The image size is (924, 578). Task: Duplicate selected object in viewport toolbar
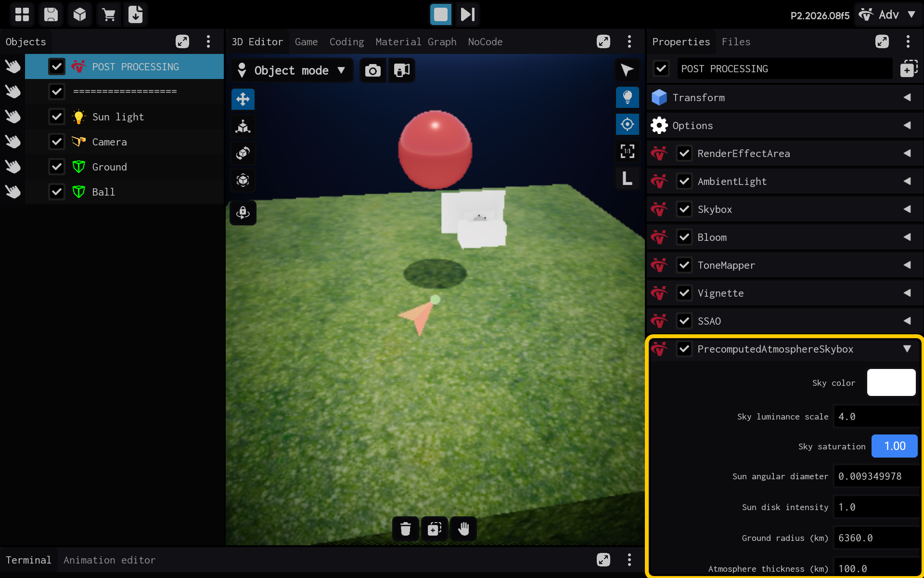(x=435, y=529)
